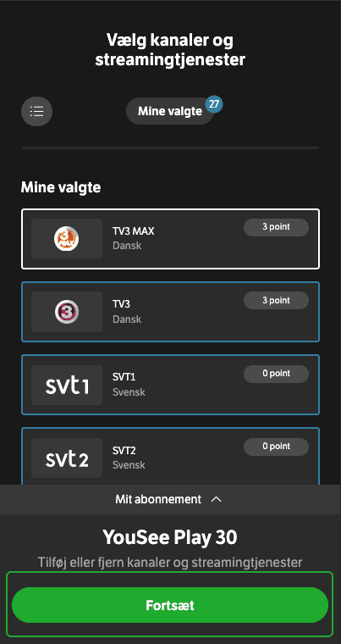Screen dimensions: 341x644
Task: Click the blue 27 selected-count badge
Action: pyautogui.click(x=214, y=104)
